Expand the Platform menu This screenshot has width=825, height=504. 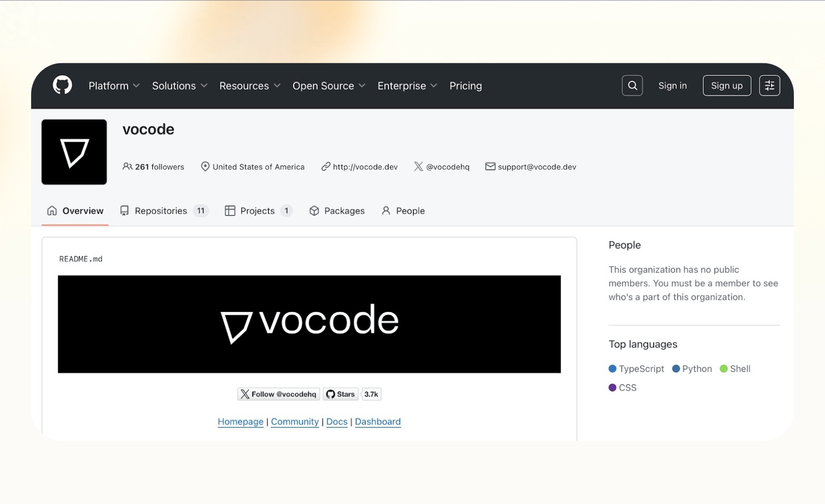click(114, 86)
